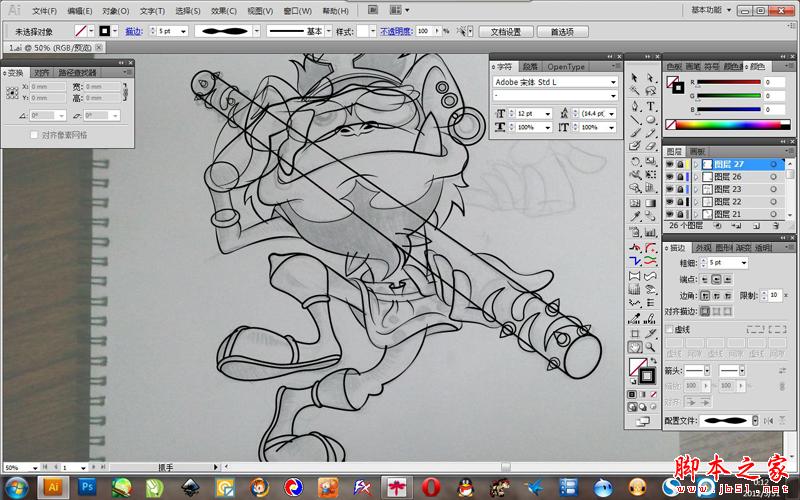Open the 粗细 weight dropdown in stroke panel

point(744,263)
